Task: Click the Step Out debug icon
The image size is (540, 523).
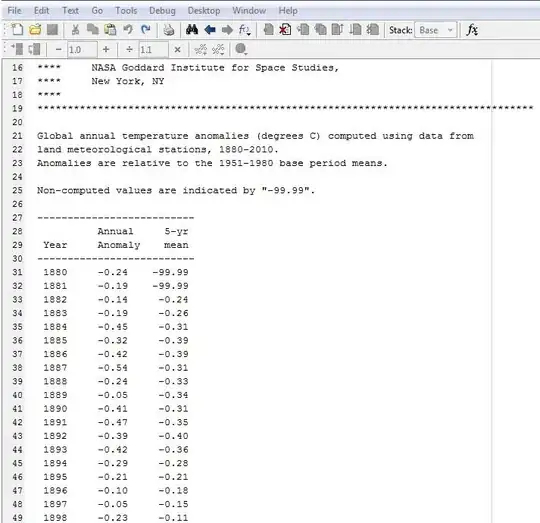Action: click(x=338, y=30)
